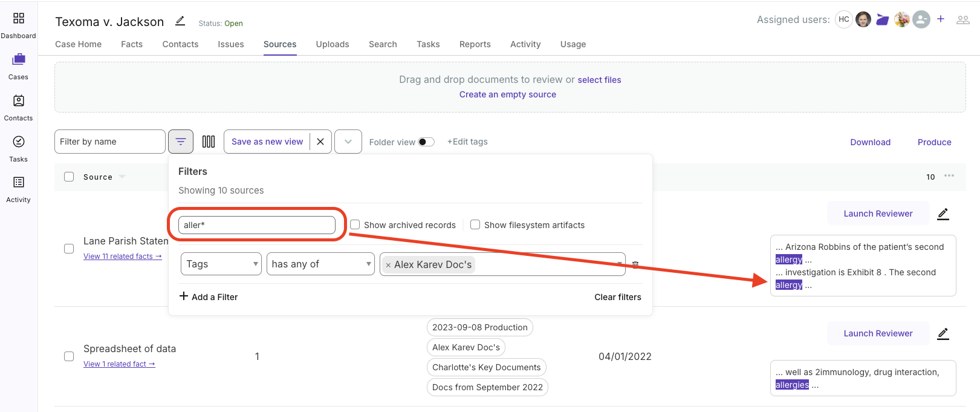Click Launch Reviewer for Spreadsheet of data
Screen dimensions: 980x412
pyautogui.click(x=878, y=333)
